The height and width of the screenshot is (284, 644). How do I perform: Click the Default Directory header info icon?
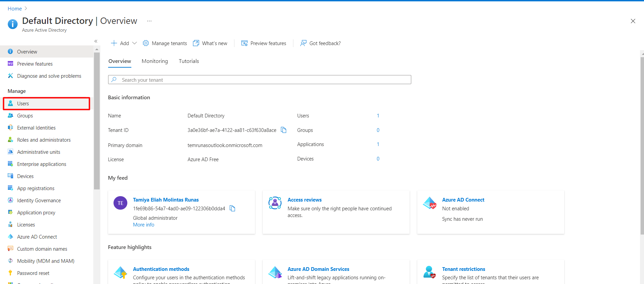pos(13,24)
